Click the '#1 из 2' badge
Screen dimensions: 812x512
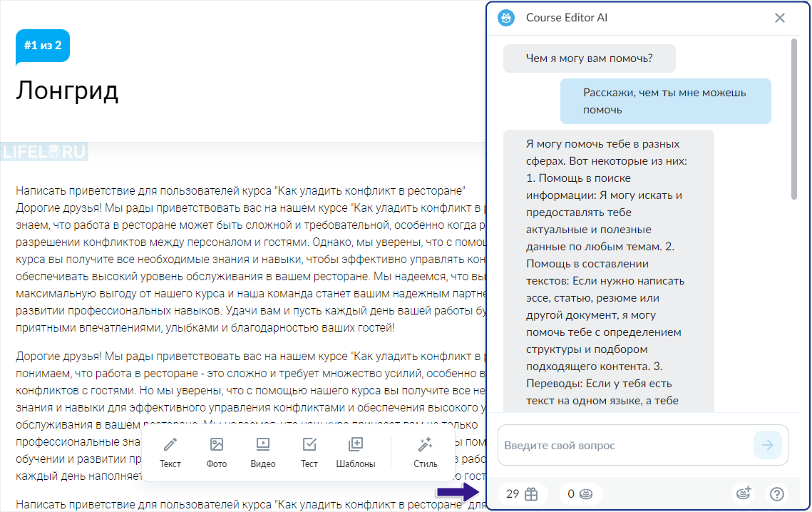pyautogui.click(x=42, y=45)
